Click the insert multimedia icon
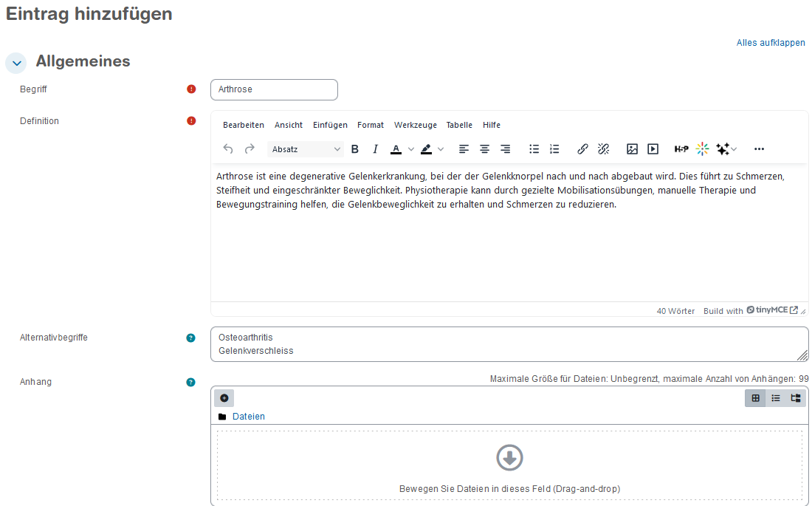This screenshot has width=812, height=506. click(x=653, y=149)
